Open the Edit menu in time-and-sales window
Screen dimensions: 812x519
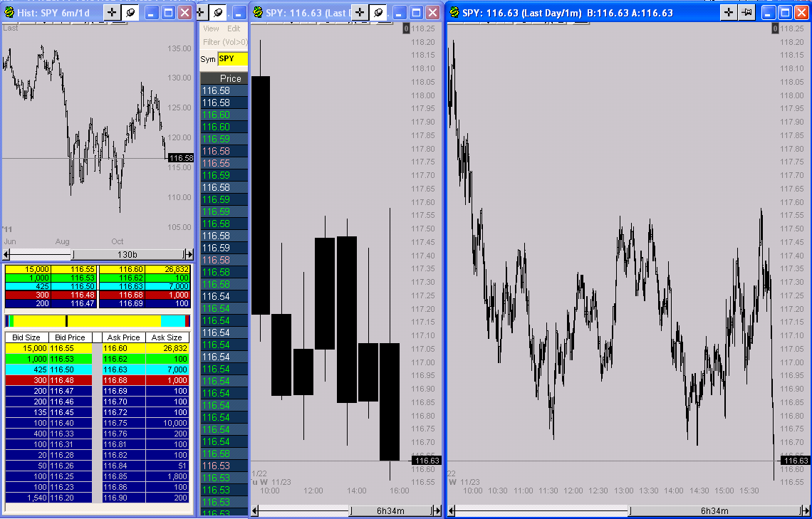click(234, 28)
